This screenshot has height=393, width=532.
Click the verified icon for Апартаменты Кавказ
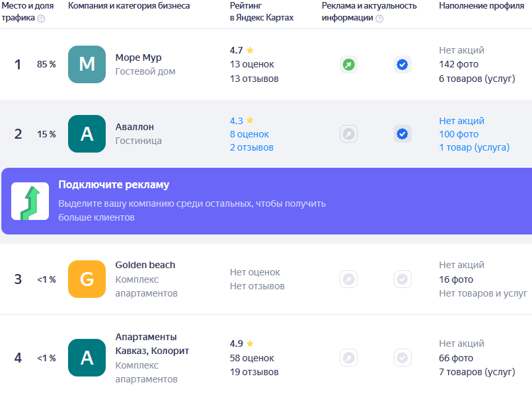click(x=402, y=358)
